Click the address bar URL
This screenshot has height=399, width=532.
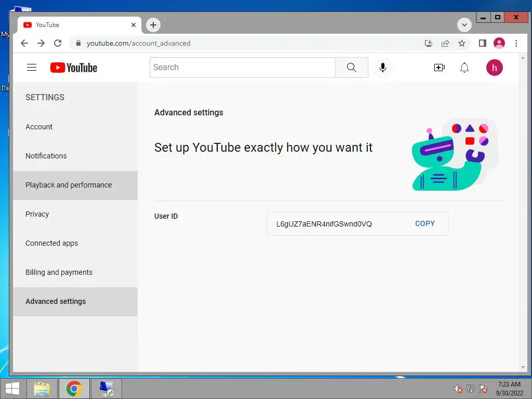138,43
